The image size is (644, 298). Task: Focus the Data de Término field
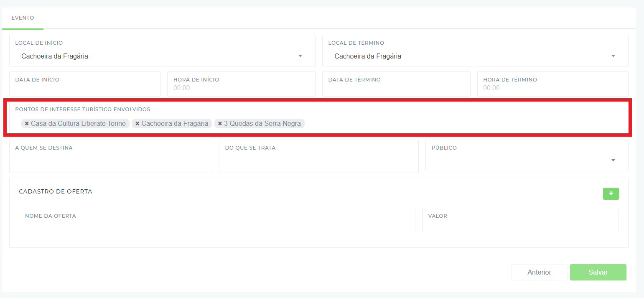(396, 84)
